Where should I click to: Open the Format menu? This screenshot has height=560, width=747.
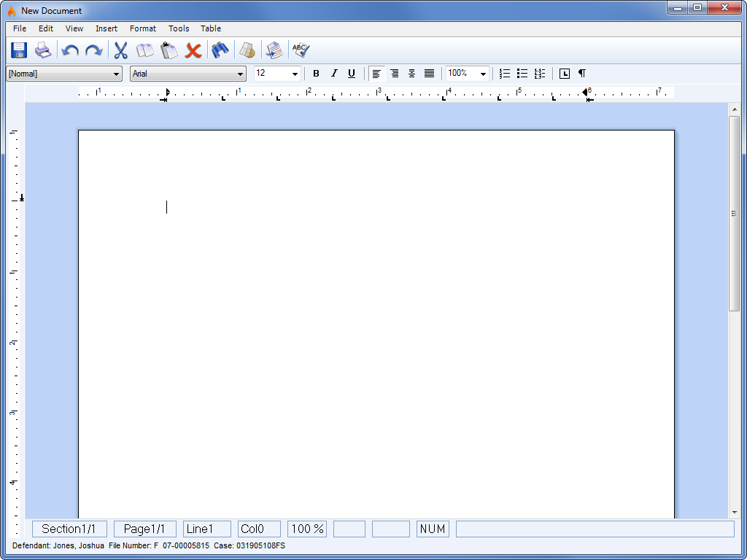(x=143, y=28)
